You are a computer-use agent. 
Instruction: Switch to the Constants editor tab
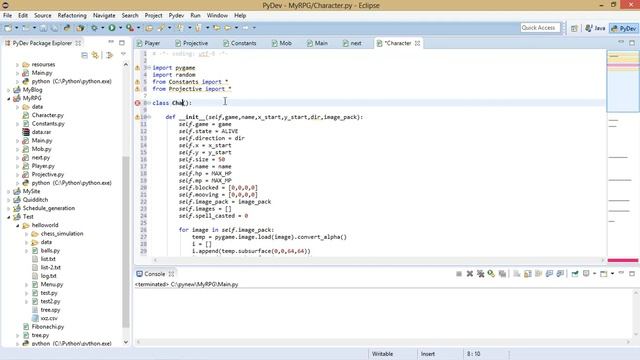coord(240,43)
